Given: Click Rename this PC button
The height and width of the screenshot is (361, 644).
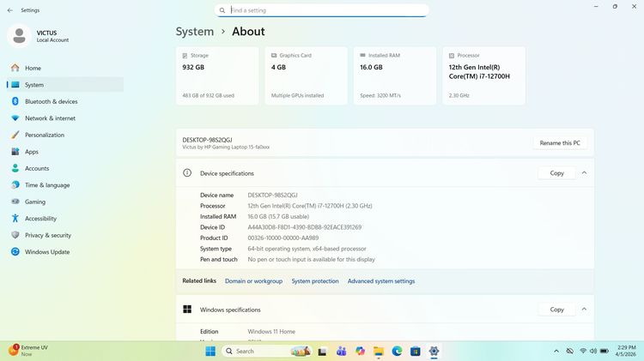Looking at the screenshot, I should pyautogui.click(x=560, y=142).
